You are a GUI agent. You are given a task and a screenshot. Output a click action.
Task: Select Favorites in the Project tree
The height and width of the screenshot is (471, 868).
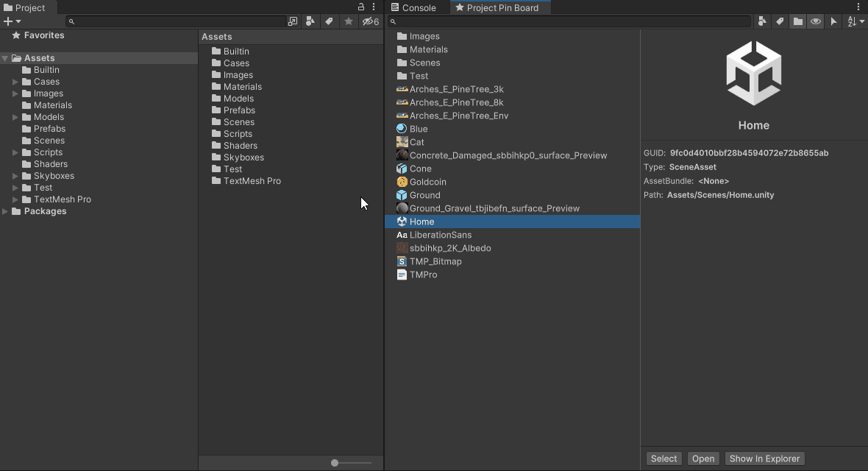click(38, 35)
